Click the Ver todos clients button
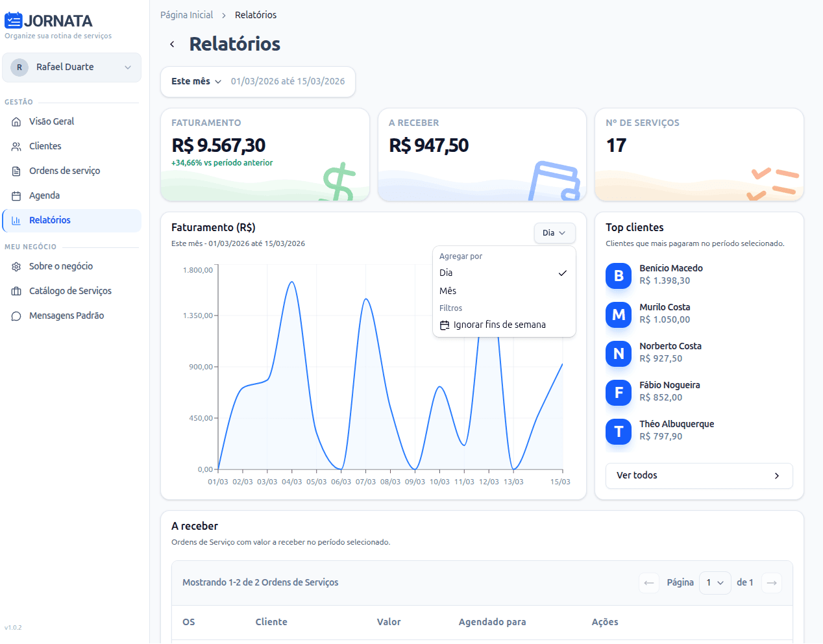Image resolution: width=823 pixels, height=644 pixels. [x=698, y=476]
